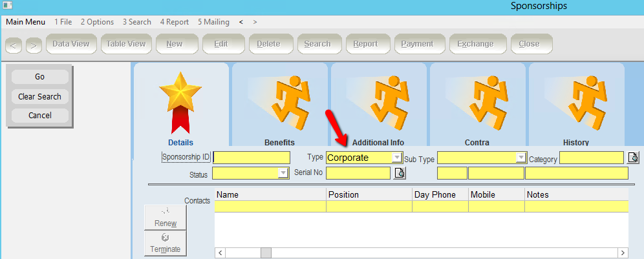This screenshot has width=644, height=259.
Task: Open the 3 Search menu
Action: tap(137, 22)
